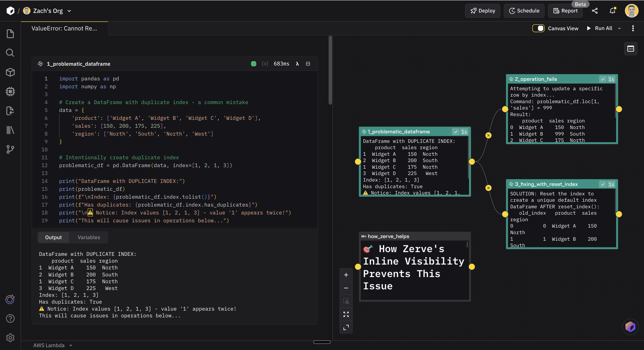
Task: Click the lambda icon in the code block header
Action: pos(298,64)
